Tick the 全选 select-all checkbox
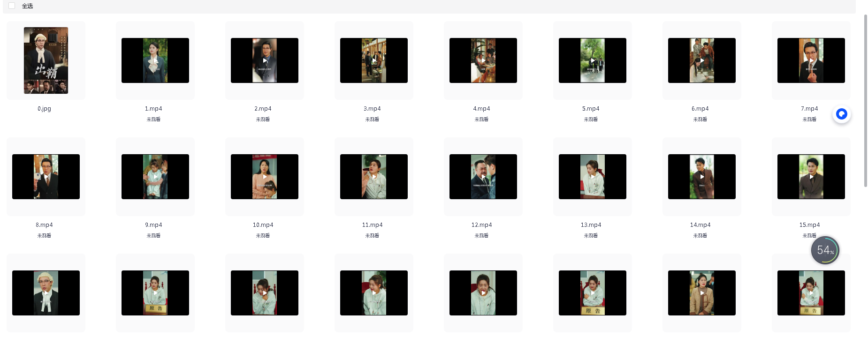The height and width of the screenshot is (337, 868). 12,6
